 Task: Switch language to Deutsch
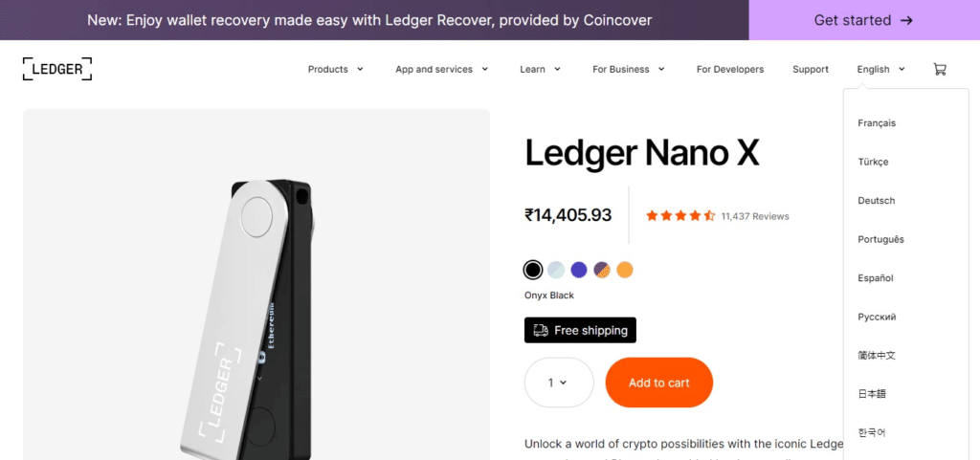(x=877, y=201)
